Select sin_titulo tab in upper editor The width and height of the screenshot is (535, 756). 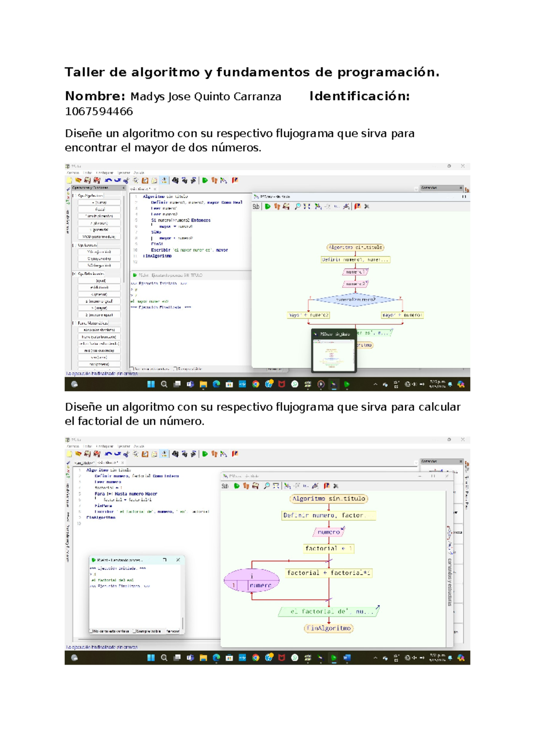click(143, 189)
